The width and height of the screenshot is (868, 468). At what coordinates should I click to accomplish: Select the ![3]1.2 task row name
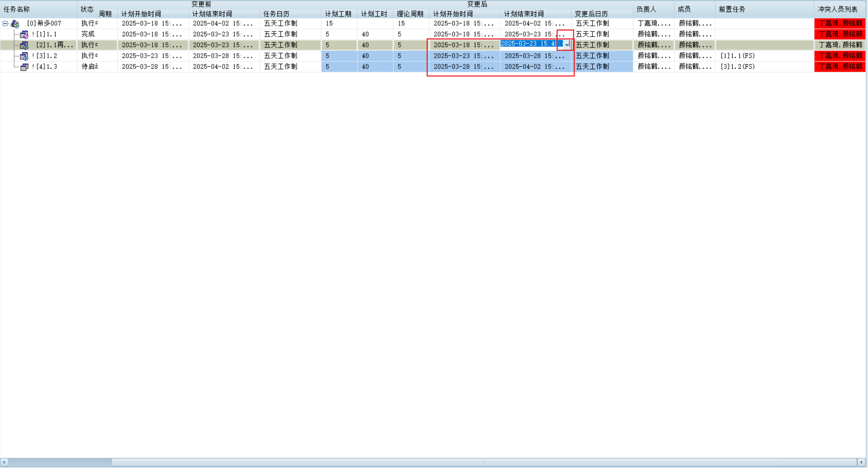pos(44,56)
